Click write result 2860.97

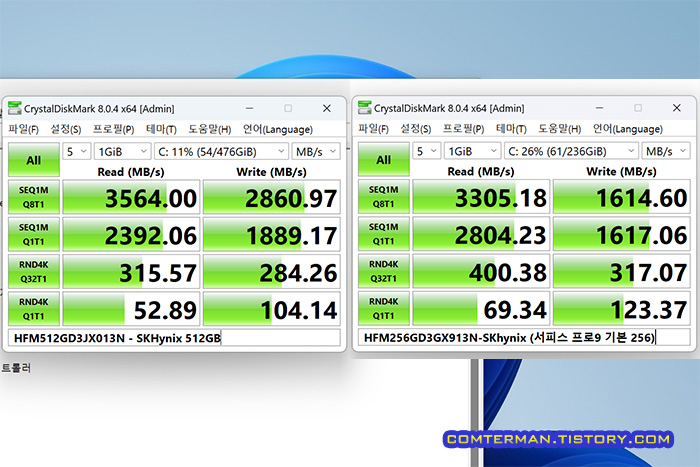tap(271, 197)
